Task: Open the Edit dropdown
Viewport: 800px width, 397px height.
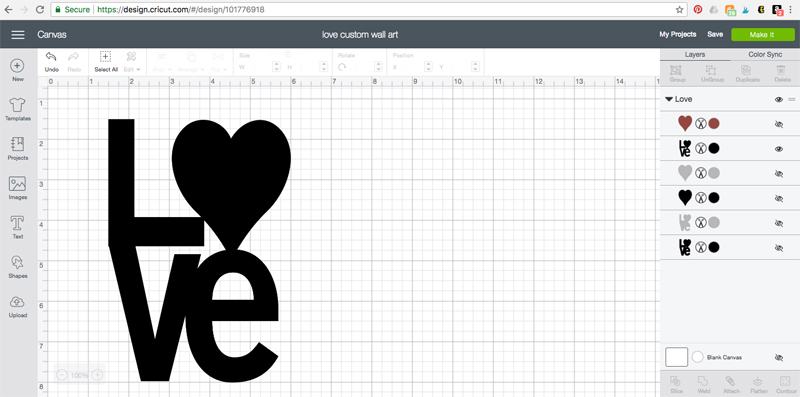Action: coord(133,62)
